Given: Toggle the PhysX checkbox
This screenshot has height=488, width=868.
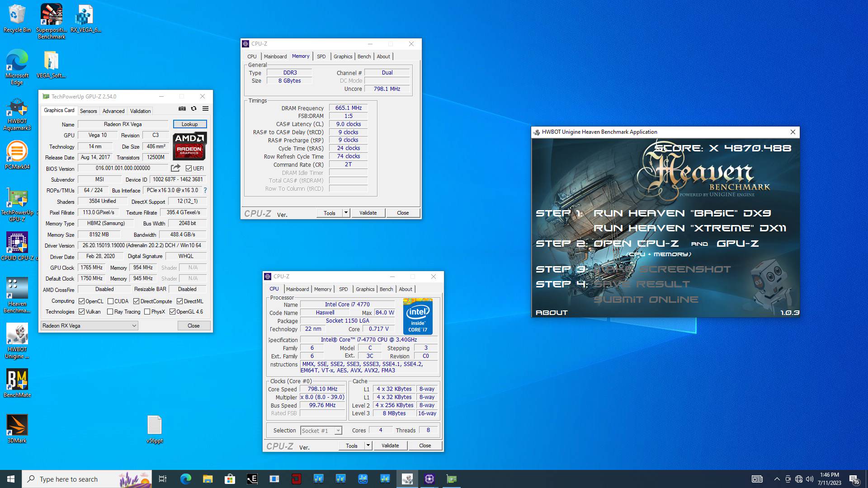Looking at the screenshot, I should click(x=147, y=311).
